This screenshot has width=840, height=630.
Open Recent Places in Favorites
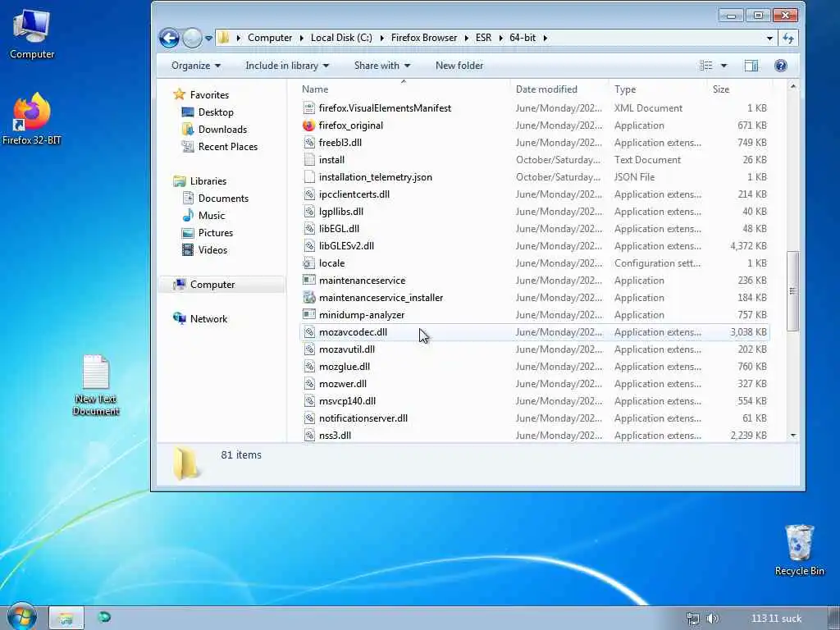point(228,146)
